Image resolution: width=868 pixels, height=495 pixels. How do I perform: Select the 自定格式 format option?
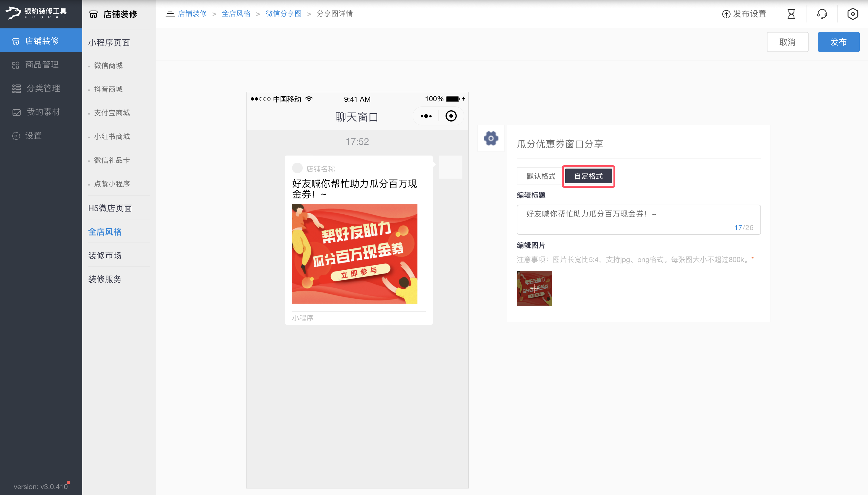[588, 176]
